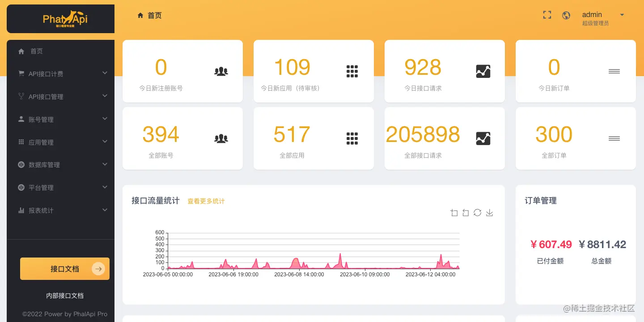Open 账号管理 menu item

[x=60, y=120]
